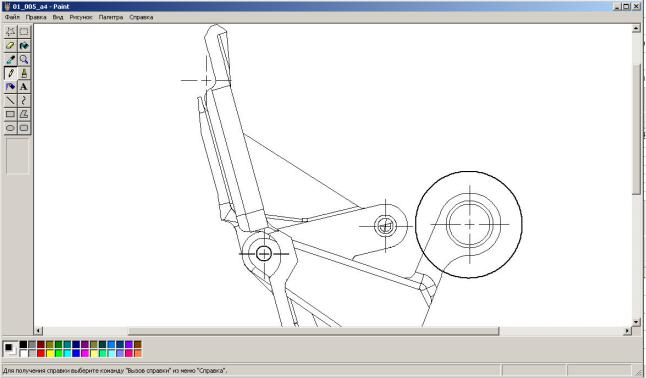Pick the orange color swatch
Image resolution: width=646 pixels, height=378 pixels.
(x=138, y=353)
